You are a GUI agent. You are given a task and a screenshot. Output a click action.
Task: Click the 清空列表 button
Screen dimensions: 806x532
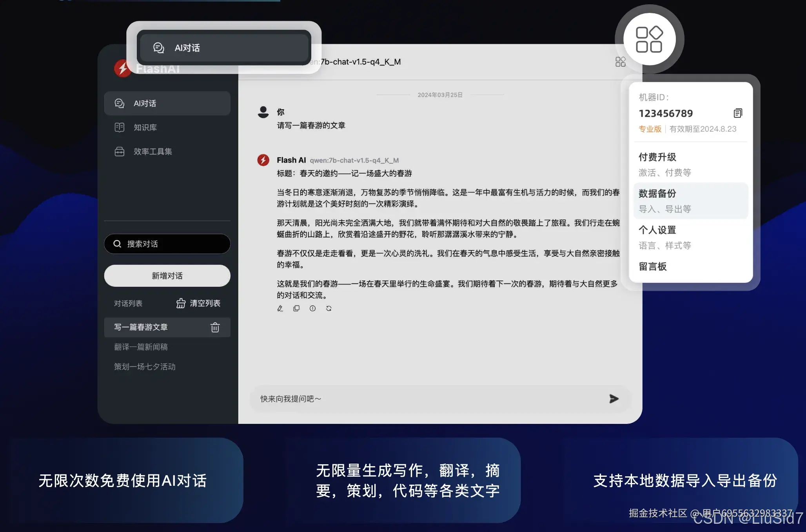tap(198, 303)
